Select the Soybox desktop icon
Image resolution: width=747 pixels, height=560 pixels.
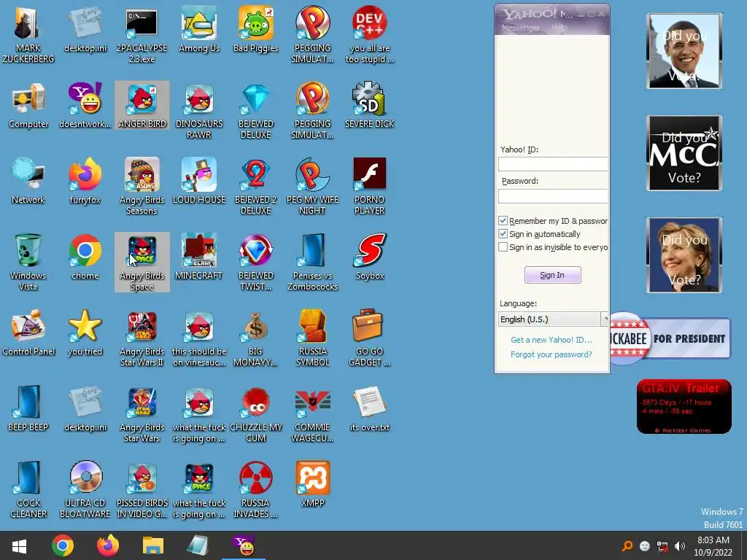[x=370, y=257]
